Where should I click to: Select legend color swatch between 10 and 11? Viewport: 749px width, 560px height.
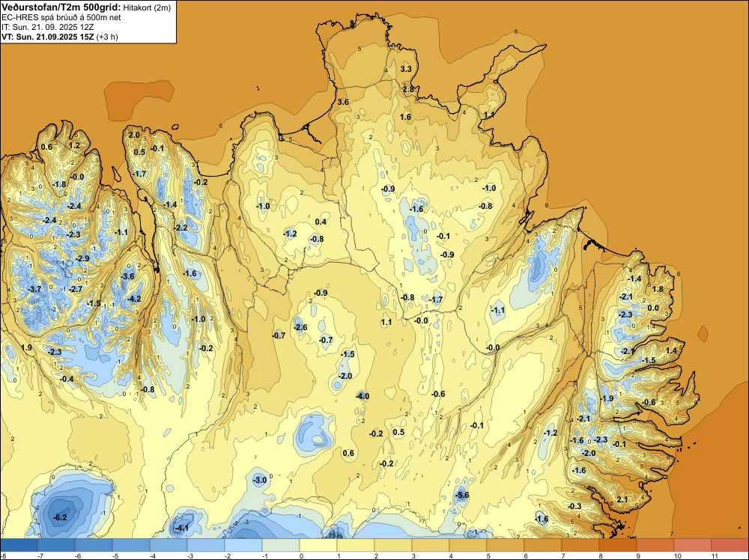point(693,545)
